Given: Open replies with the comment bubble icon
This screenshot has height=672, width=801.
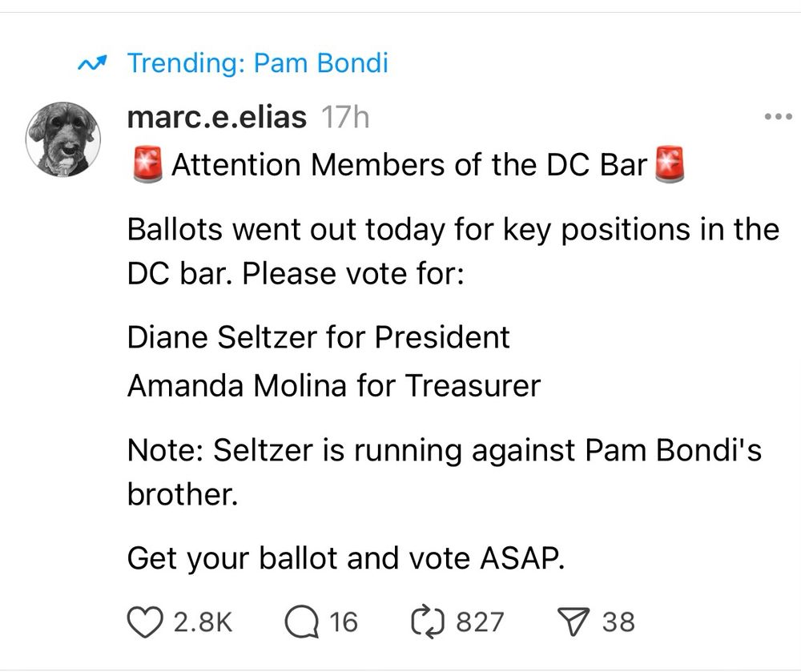Looking at the screenshot, I should point(303,622).
